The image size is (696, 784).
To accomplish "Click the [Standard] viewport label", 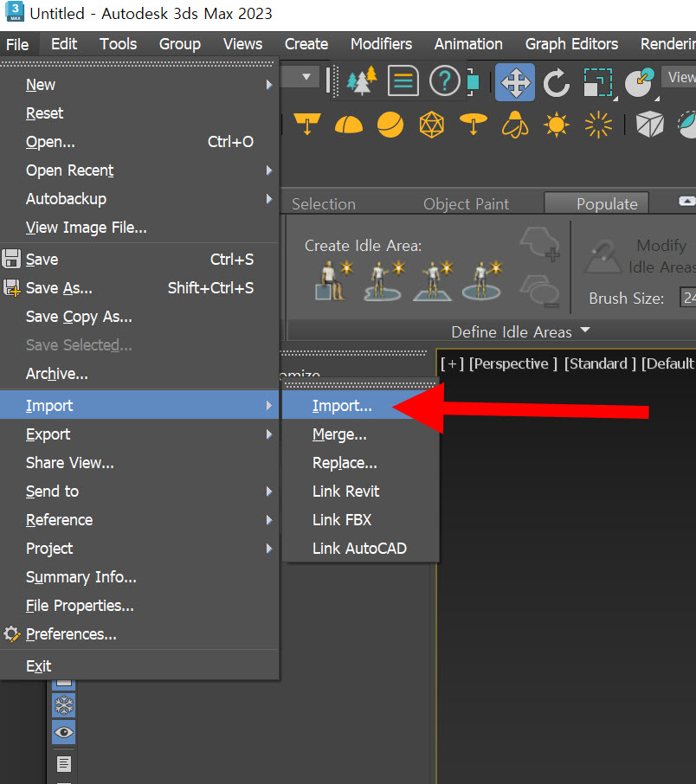I will point(600,363).
